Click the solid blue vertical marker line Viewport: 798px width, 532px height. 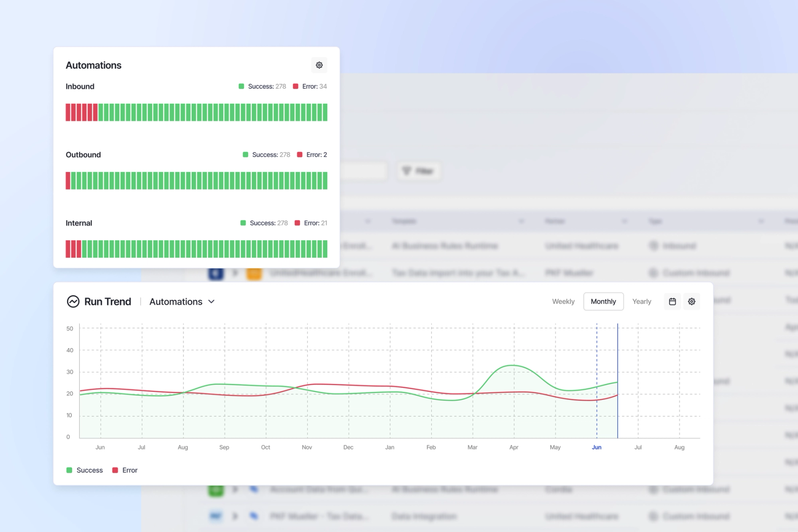click(618, 381)
